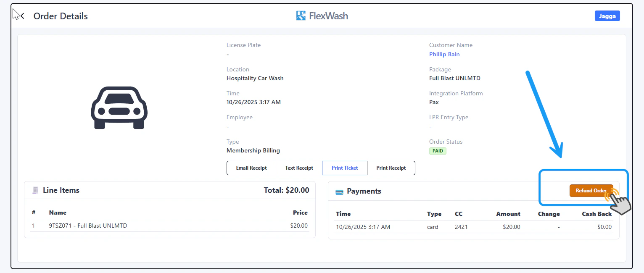Click the Price column header
644x273 pixels.
(300, 213)
